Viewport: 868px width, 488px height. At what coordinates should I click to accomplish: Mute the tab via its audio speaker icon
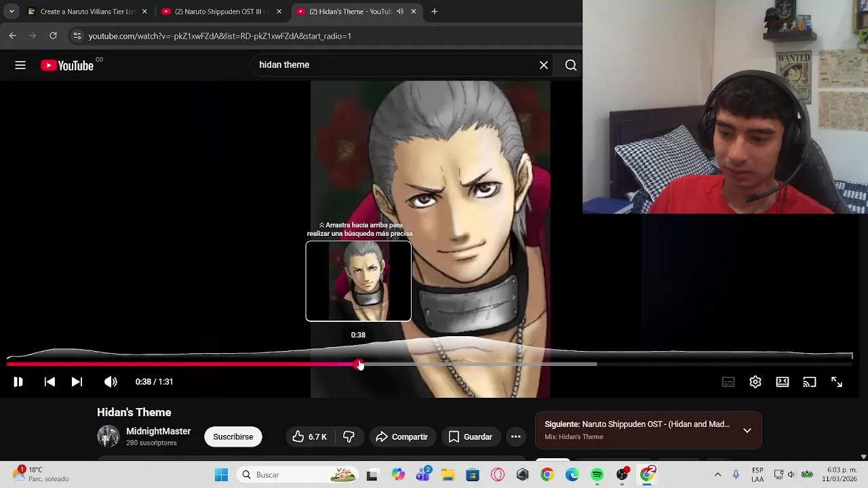point(400,12)
